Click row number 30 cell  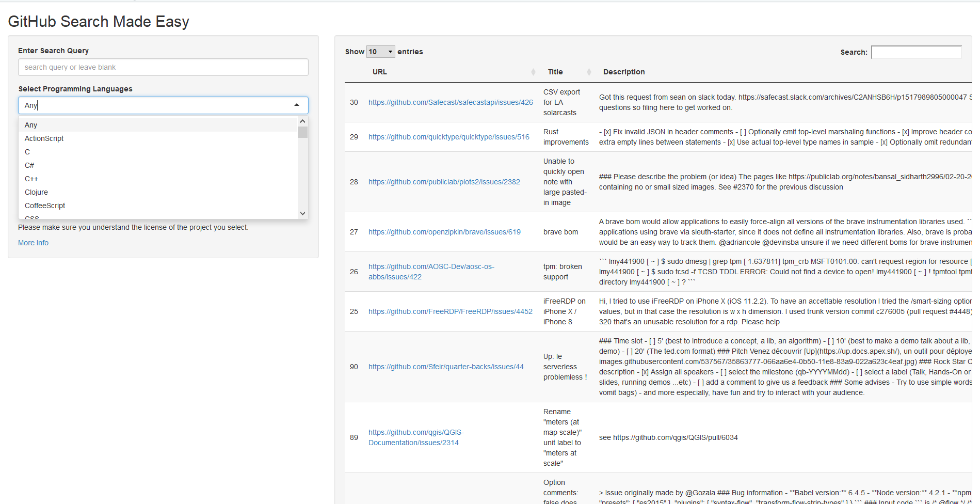click(354, 102)
